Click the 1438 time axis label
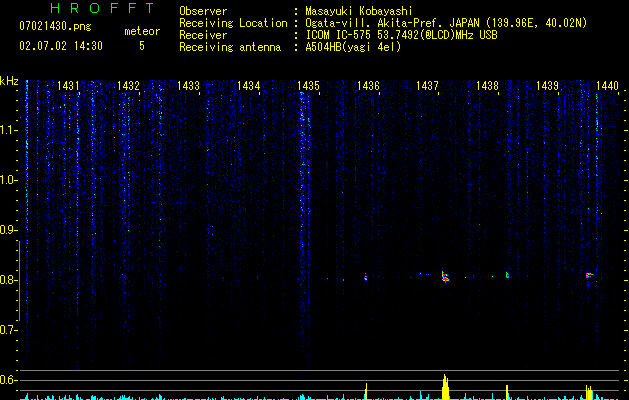Image resolution: width=629 pixels, height=400 pixels. pyautogui.click(x=487, y=86)
